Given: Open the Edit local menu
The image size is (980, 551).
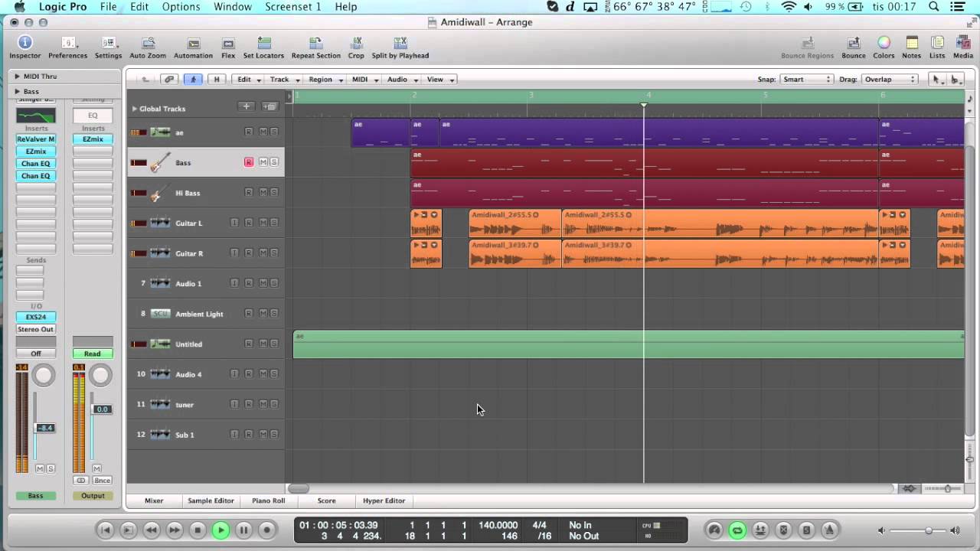Looking at the screenshot, I should coord(249,79).
